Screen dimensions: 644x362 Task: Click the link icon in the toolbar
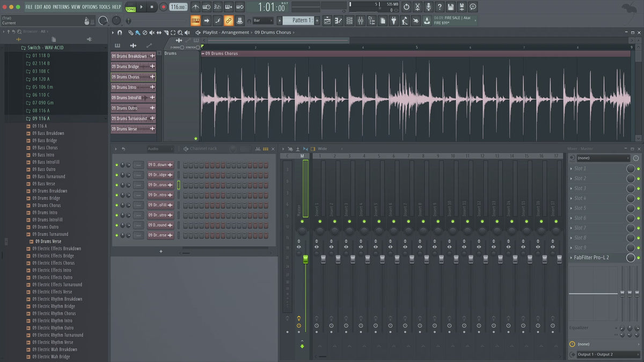[228, 20]
